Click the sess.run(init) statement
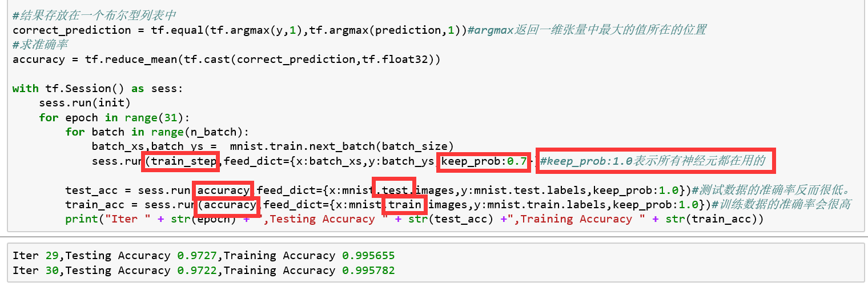The image size is (868, 286). click(x=85, y=103)
